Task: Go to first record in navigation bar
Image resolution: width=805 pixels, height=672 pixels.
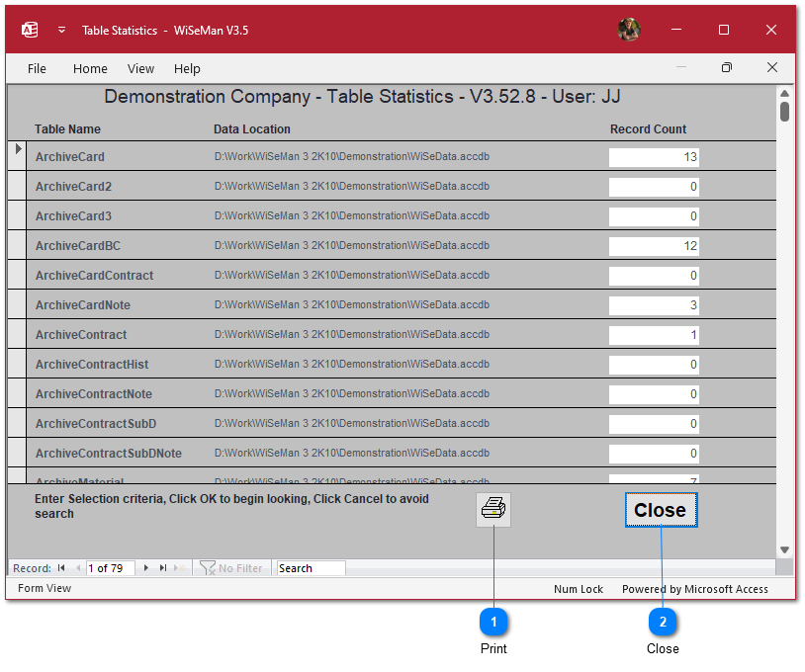Action: 61,568
